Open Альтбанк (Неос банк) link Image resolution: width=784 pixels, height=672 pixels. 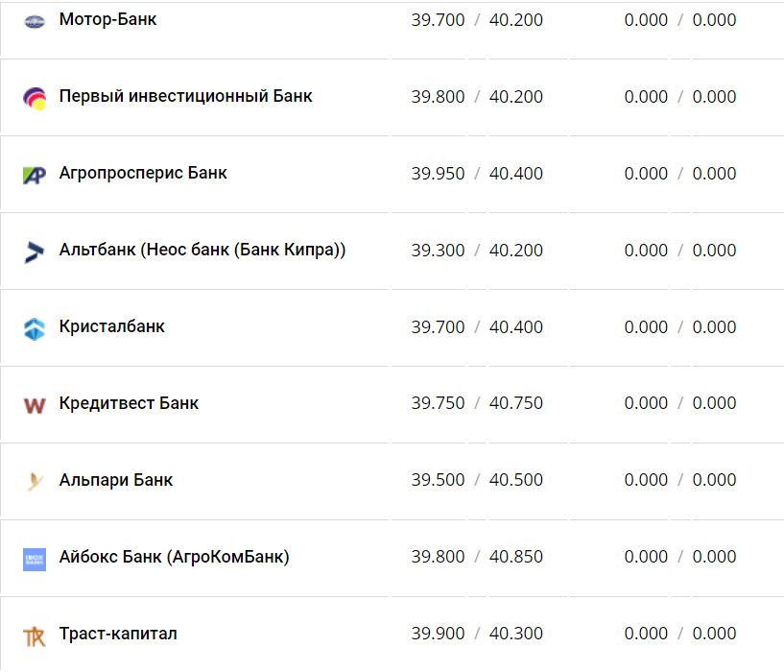pyautogui.click(x=202, y=250)
